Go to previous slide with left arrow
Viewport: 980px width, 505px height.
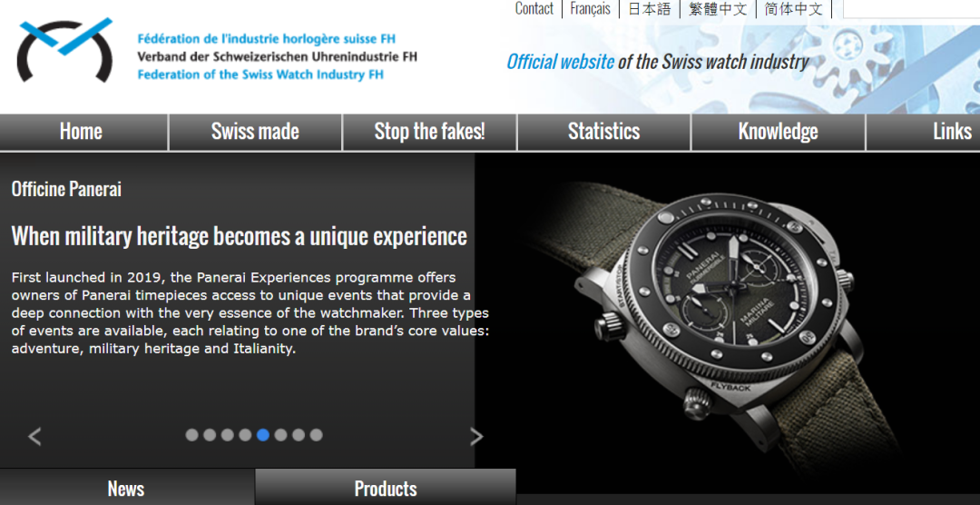tap(35, 436)
